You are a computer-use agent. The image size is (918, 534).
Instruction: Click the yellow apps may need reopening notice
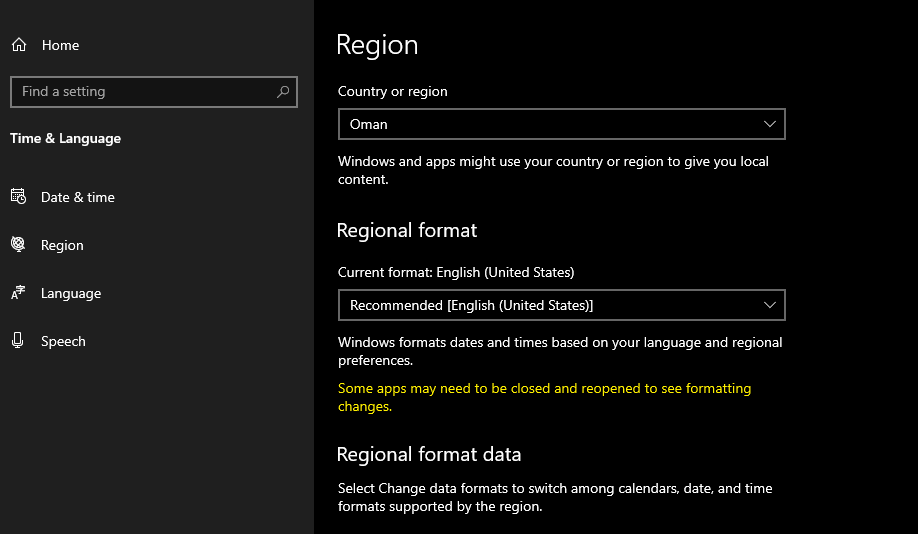[x=544, y=397]
